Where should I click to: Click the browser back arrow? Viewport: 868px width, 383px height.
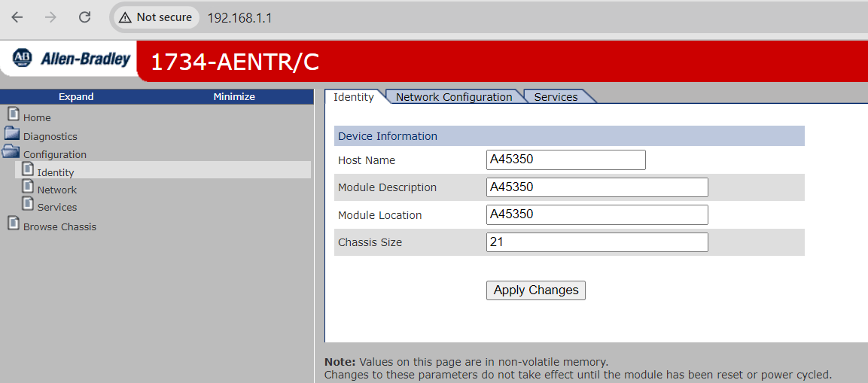[17, 17]
